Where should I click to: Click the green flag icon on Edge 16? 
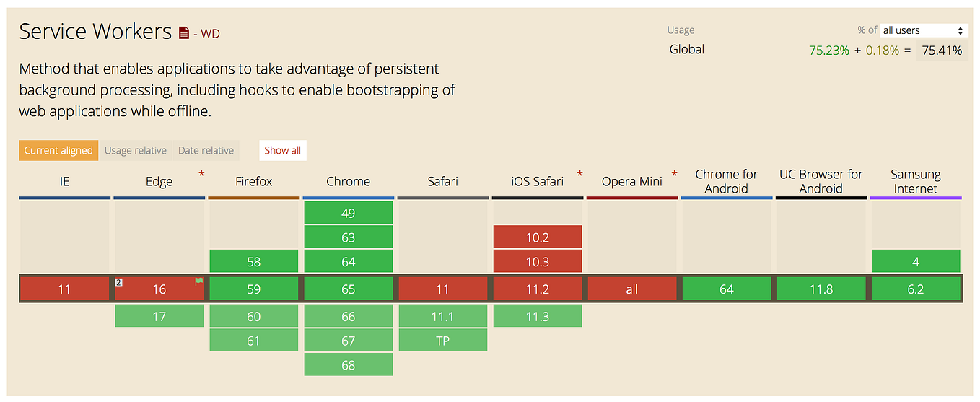(x=198, y=281)
